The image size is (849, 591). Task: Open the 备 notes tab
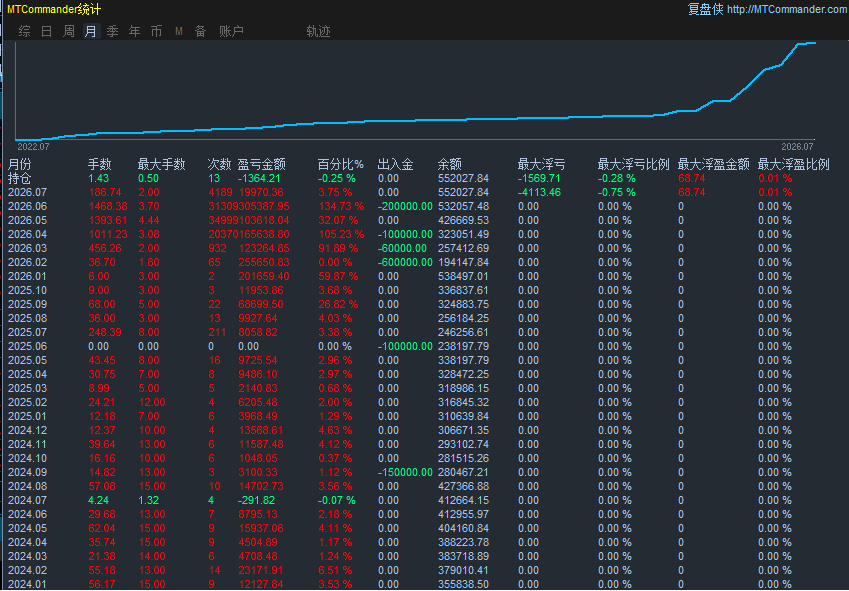tap(200, 31)
